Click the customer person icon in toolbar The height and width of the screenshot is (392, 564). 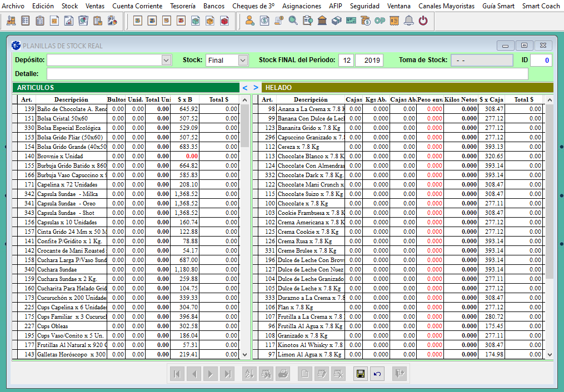pos(250,21)
